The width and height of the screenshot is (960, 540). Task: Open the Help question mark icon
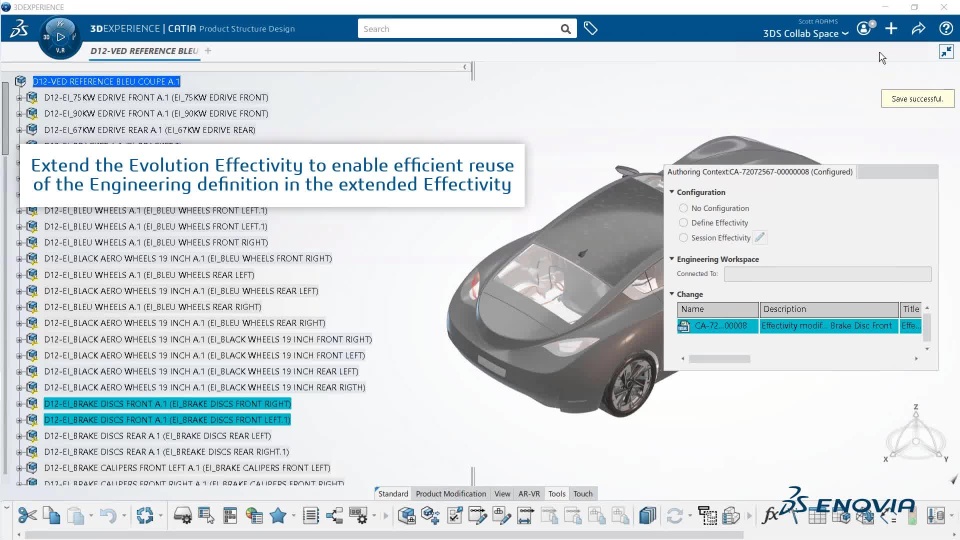945,28
